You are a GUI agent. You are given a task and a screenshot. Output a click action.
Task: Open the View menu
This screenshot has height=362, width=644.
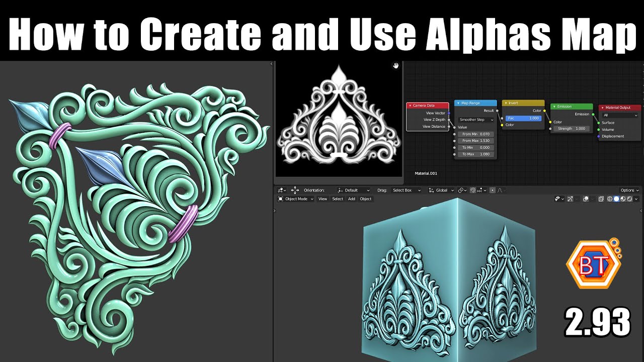[x=323, y=199]
